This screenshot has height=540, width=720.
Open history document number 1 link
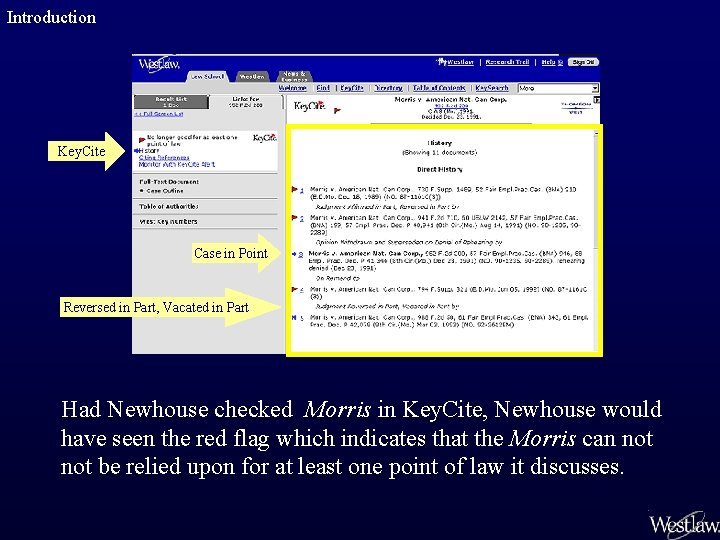[x=302, y=190]
